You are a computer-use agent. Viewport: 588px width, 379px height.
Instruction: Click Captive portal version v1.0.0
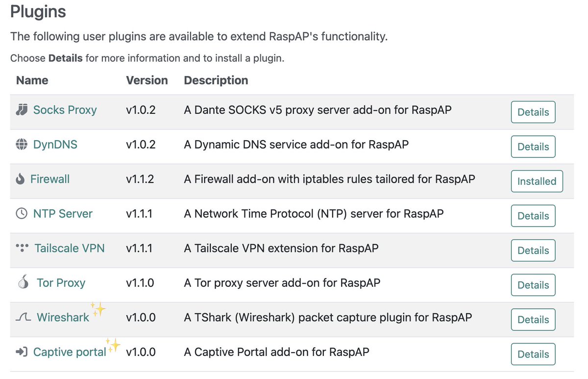coord(141,352)
